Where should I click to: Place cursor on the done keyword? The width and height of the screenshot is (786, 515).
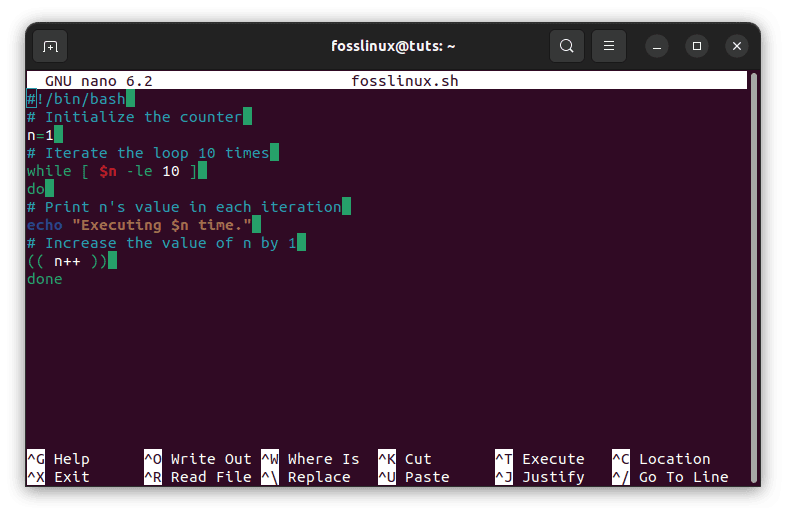[x=45, y=279]
